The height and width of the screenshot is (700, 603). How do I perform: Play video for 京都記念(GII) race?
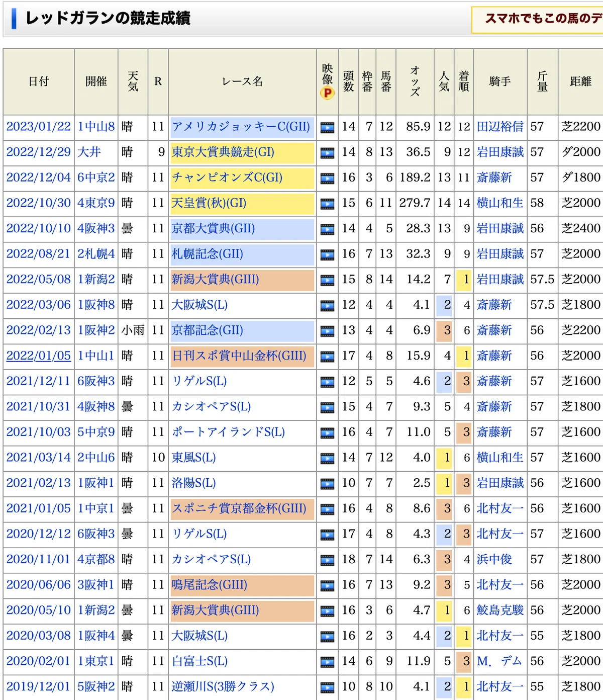click(327, 331)
